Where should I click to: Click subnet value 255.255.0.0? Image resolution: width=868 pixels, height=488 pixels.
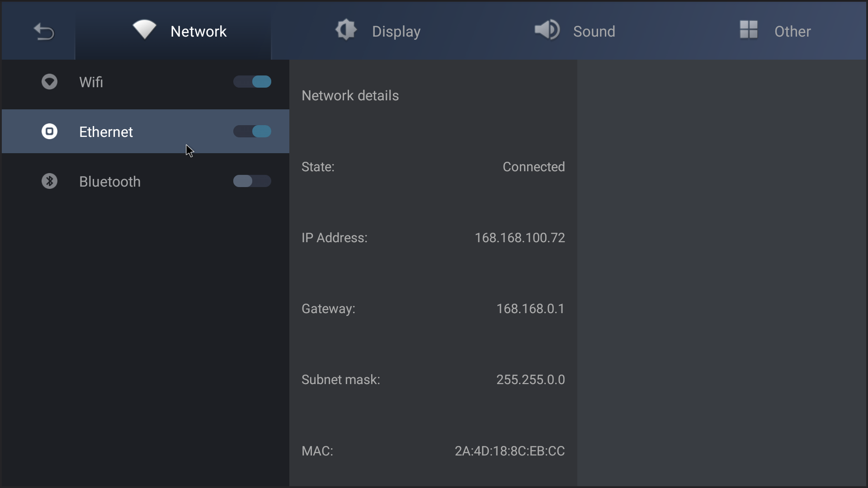pyautogui.click(x=530, y=380)
